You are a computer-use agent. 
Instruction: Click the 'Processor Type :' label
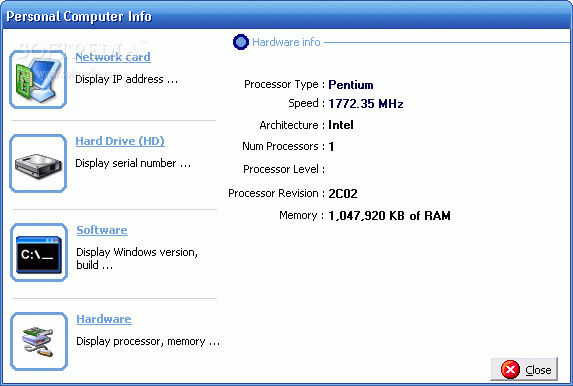[x=284, y=84]
